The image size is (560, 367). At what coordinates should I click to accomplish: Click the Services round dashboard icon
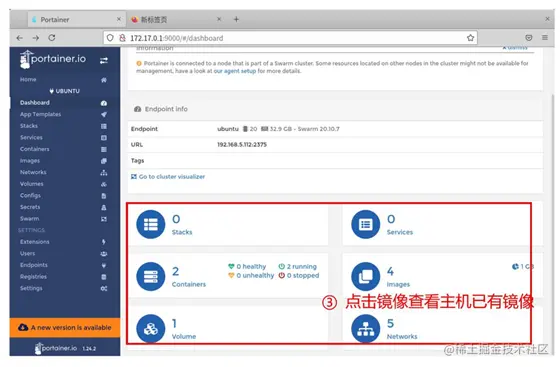pos(365,225)
